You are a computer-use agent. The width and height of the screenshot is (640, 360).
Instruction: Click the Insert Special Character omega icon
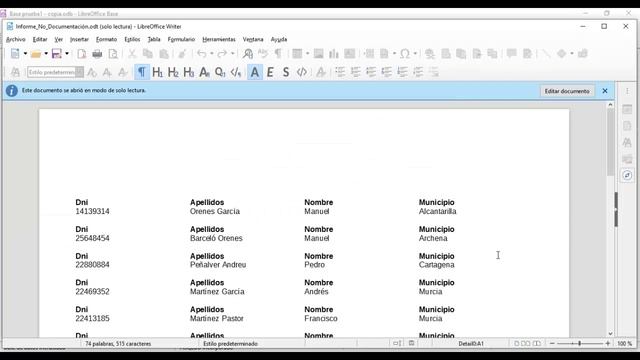point(404,53)
